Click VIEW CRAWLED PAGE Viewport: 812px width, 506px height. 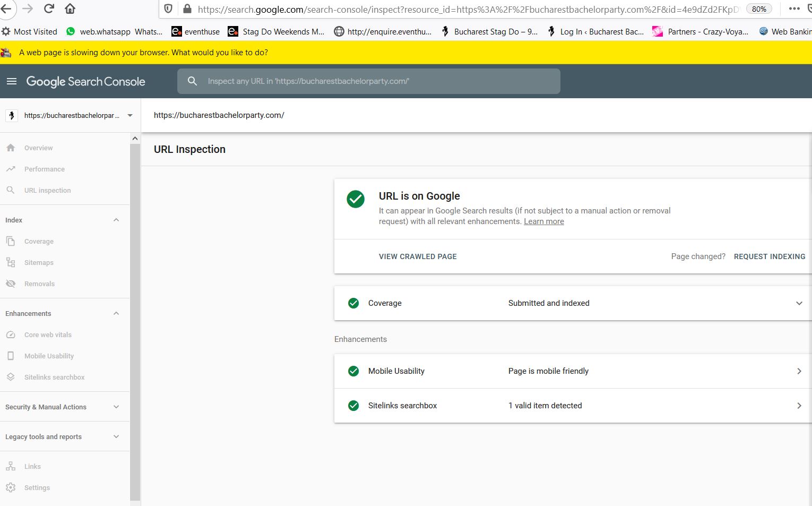[418, 256]
